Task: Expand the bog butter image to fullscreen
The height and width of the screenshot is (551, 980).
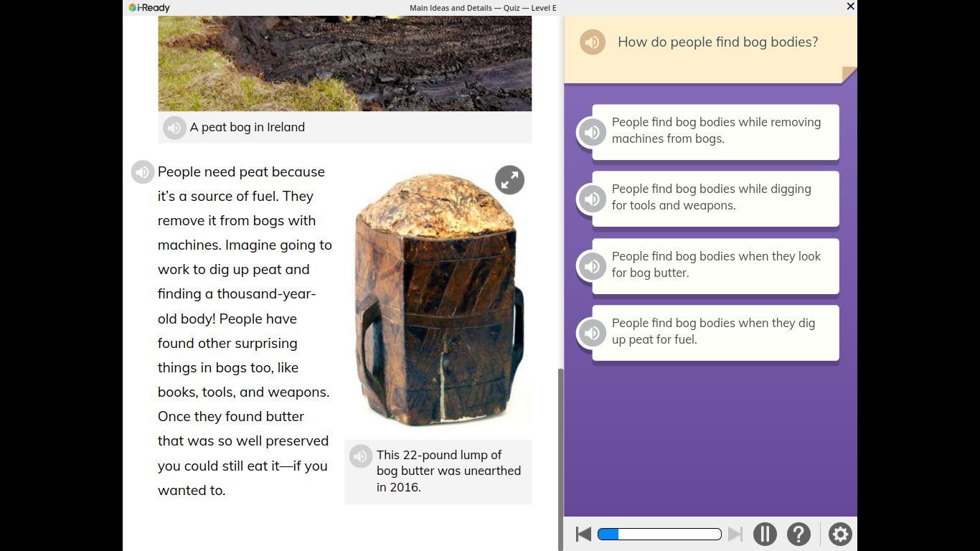Action: point(509,180)
